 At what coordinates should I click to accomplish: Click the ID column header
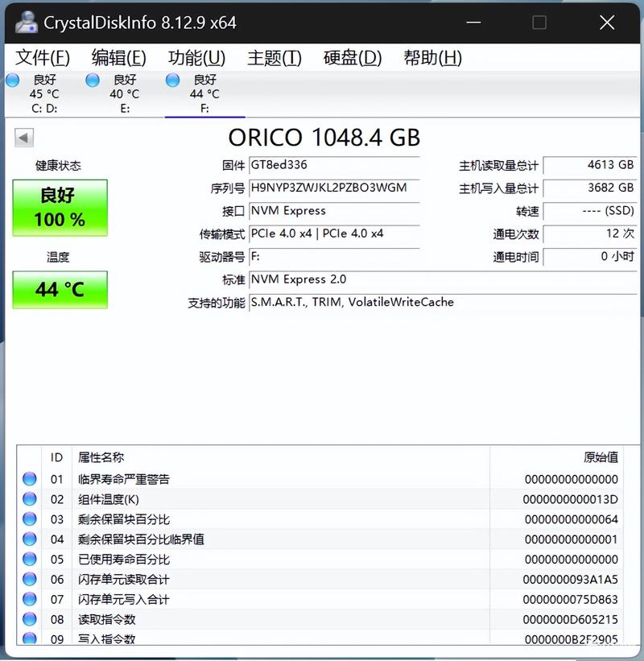coord(56,457)
